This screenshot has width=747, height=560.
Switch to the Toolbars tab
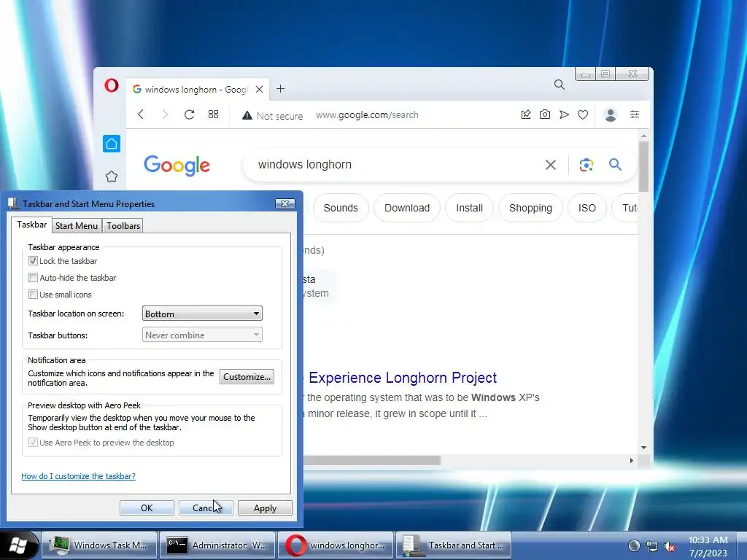click(x=123, y=226)
